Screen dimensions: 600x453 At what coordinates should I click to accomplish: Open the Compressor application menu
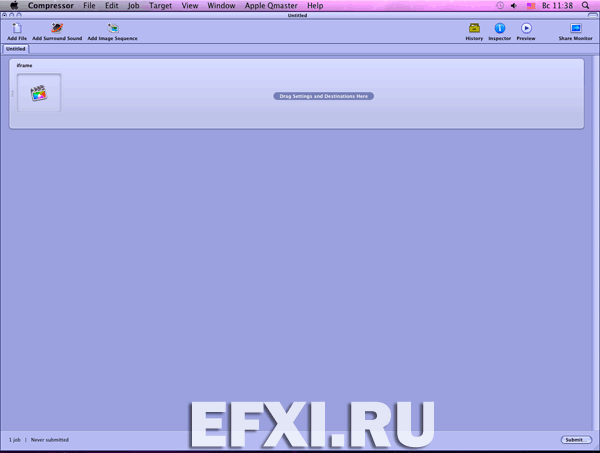click(x=51, y=6)
